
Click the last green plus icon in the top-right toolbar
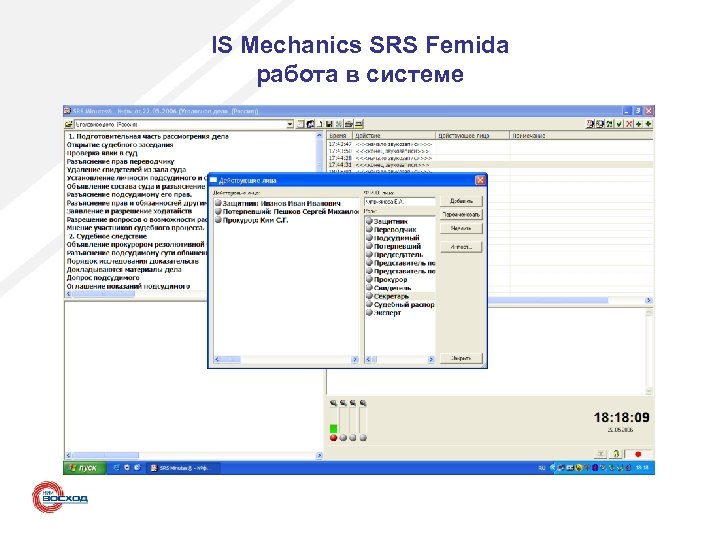click(648, 124)
